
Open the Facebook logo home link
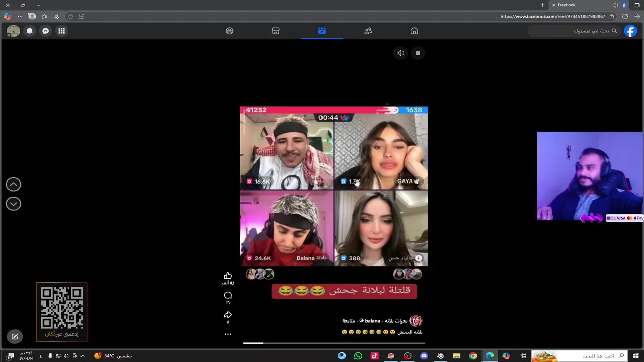(630, 31)
